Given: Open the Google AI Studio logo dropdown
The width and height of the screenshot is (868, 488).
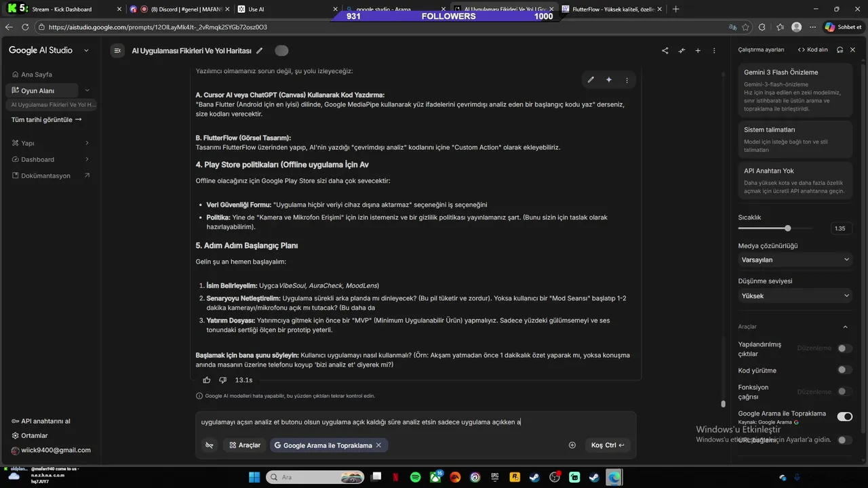Looking at the screenshot, I should 86,50.
